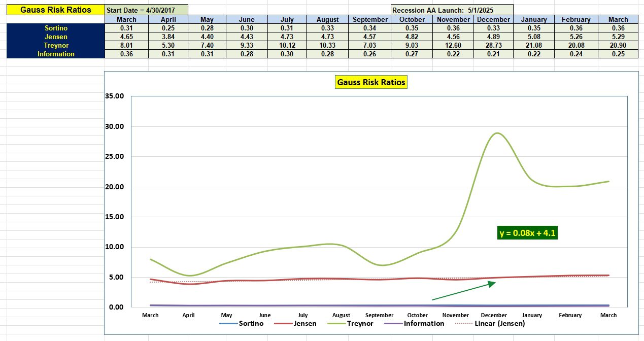This screenshot has width=644, height=341.
Task: Select Information December value 0.21
Action: click(x=493, y=54)
